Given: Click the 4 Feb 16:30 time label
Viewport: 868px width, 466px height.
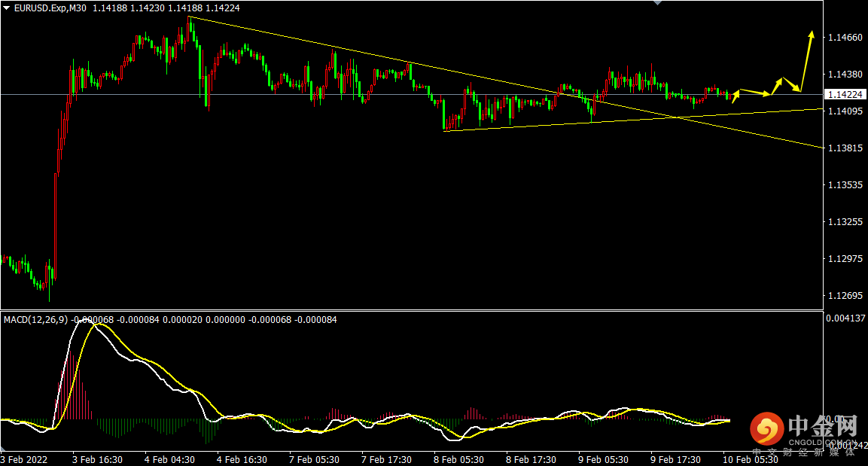Looking at the screenshot, I should pyautogui.click(x=242, y=460).
